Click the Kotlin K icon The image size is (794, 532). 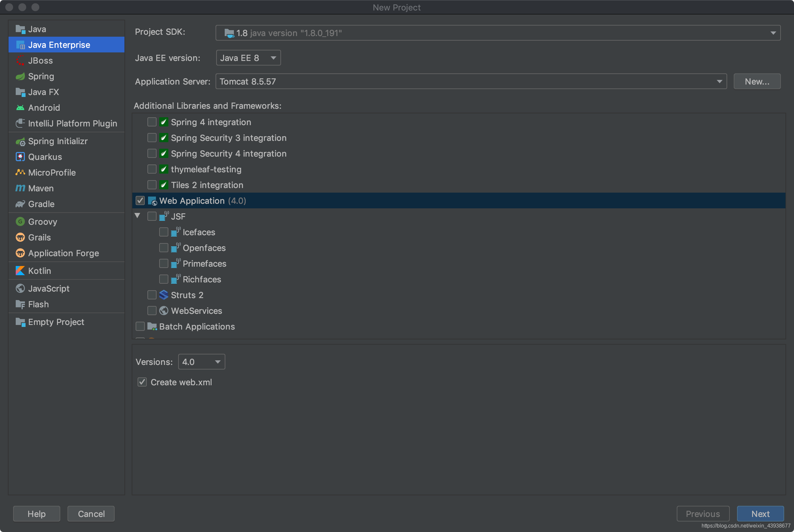(x=20, y=271)
